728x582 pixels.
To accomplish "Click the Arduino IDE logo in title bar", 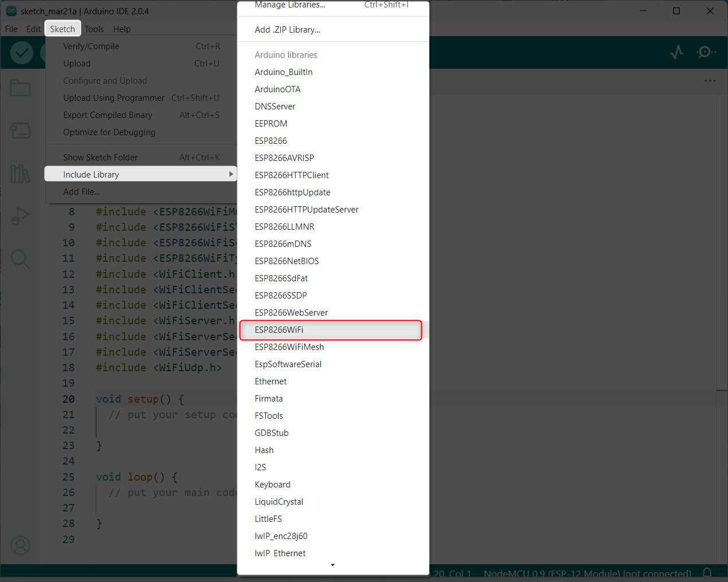I will tap(11, 11).
